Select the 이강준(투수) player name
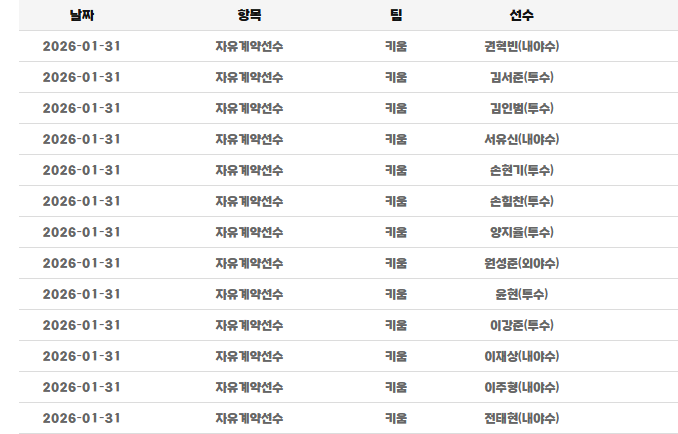Image resolution: width=678 pixels, height=434 pixels. 520,325
